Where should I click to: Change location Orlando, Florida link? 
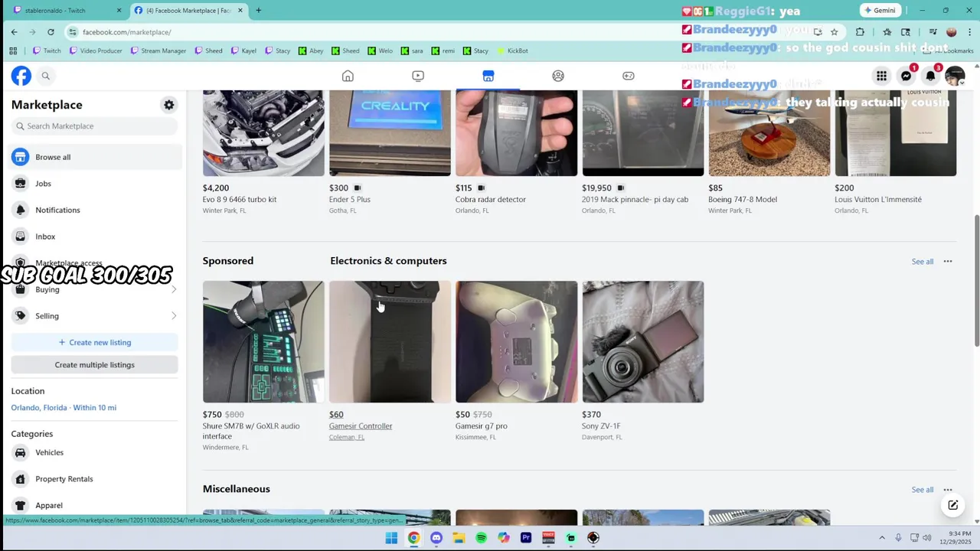tap(64, 408)
